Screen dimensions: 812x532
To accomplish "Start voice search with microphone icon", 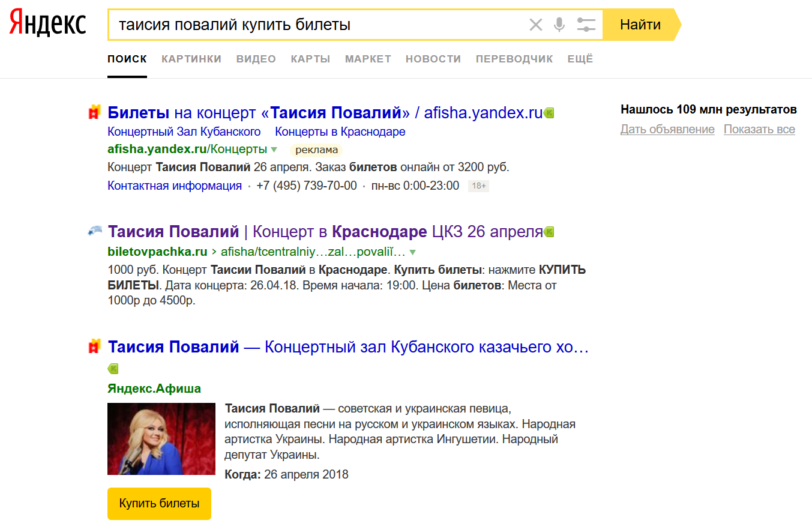I will (559, 25).
